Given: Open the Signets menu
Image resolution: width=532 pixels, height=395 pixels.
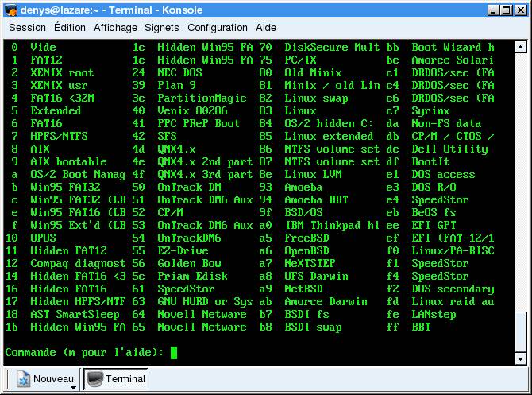Looking at the screenshot, I should point(162,28).
